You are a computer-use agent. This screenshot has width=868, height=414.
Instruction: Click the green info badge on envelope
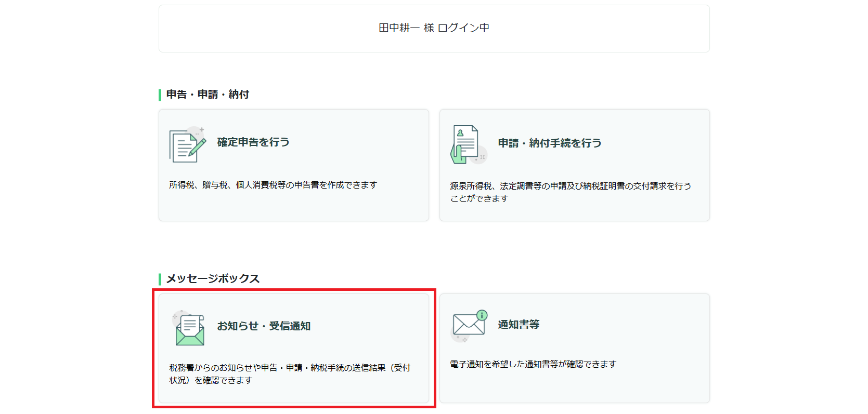482,315
